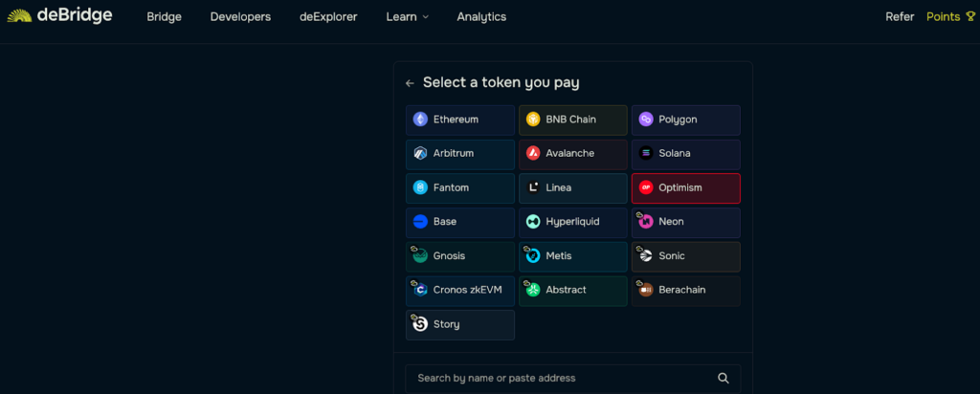The height and width of the screenshot is (394, 980).
Task: Click the Base blue circle icon
Action: pyautogui.click(x=420, y=222)
